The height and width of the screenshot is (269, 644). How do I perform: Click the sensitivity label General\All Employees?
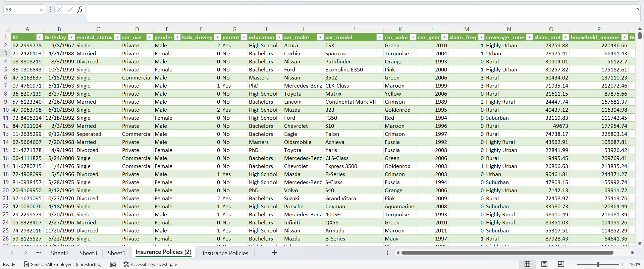63,264
